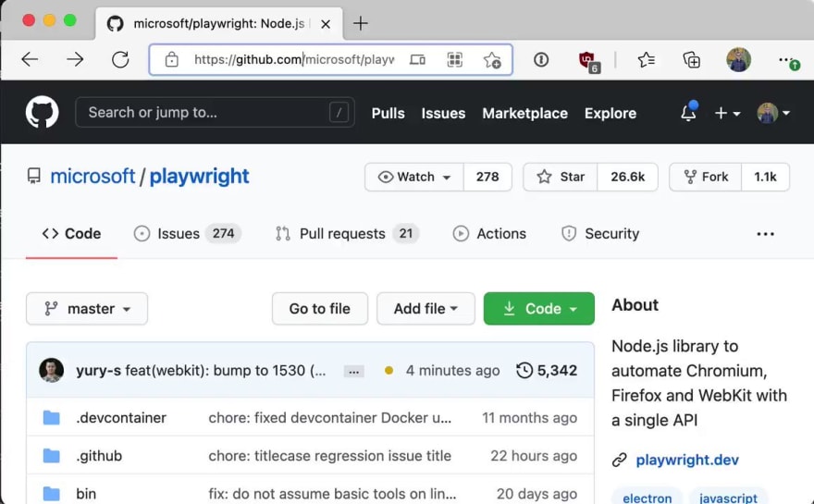This screenshot has height=504, width=814.
Task: Click the browser address bar URL
Action: coord(294,60)
